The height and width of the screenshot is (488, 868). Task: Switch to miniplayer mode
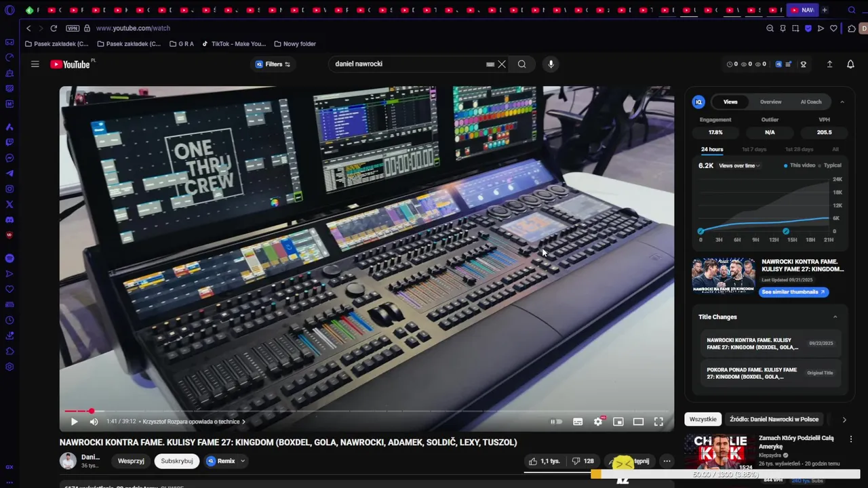(x=618, y=422)
